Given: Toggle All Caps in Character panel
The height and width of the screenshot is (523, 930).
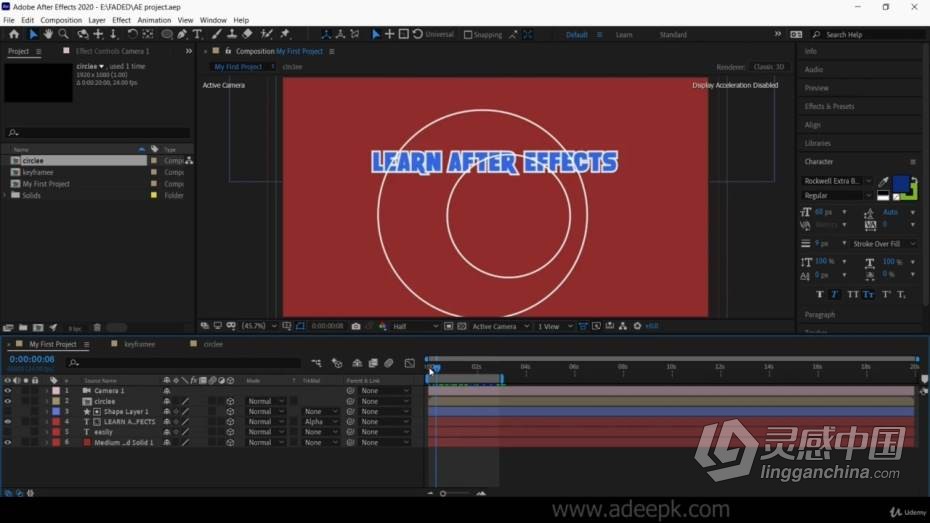Looking at the screenshot, I should (x=853, y=294).
